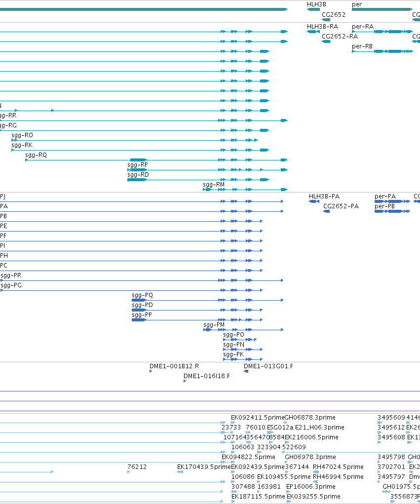This screenshot has width=420, height=504.
Task: Open the CG2652-PA protein label
Action: click(x=341, y=206)
